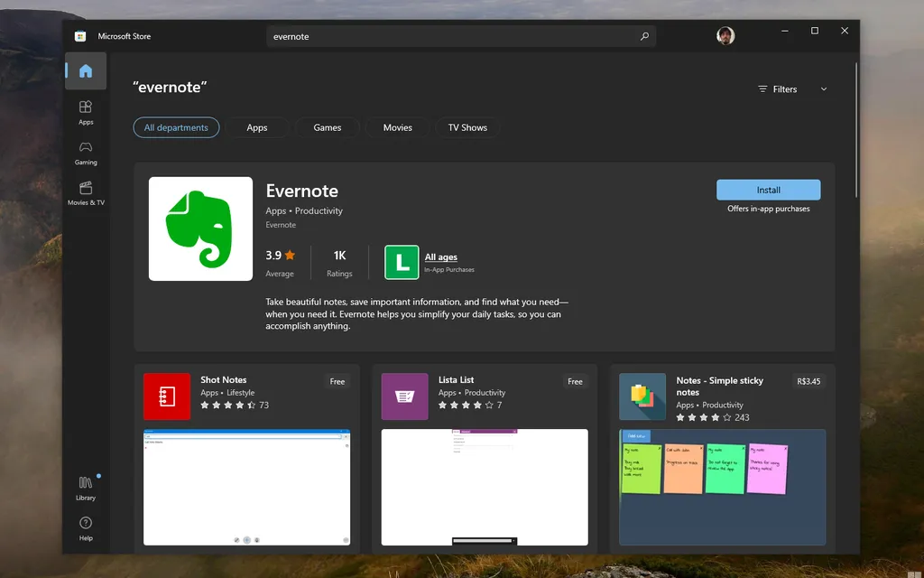Click the Shot Notes star rating row
This screenshot has width=924, height=578.
click(234, 406)
